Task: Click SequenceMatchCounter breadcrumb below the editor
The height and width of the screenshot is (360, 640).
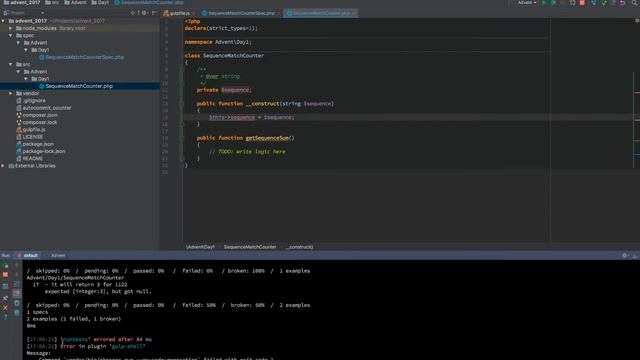Action: point(250,247)
